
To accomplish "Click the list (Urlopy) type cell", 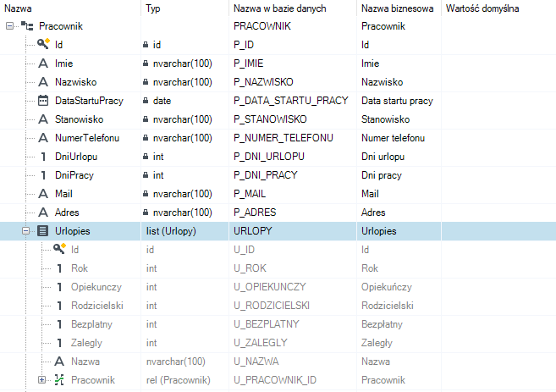I will (185, 231).
